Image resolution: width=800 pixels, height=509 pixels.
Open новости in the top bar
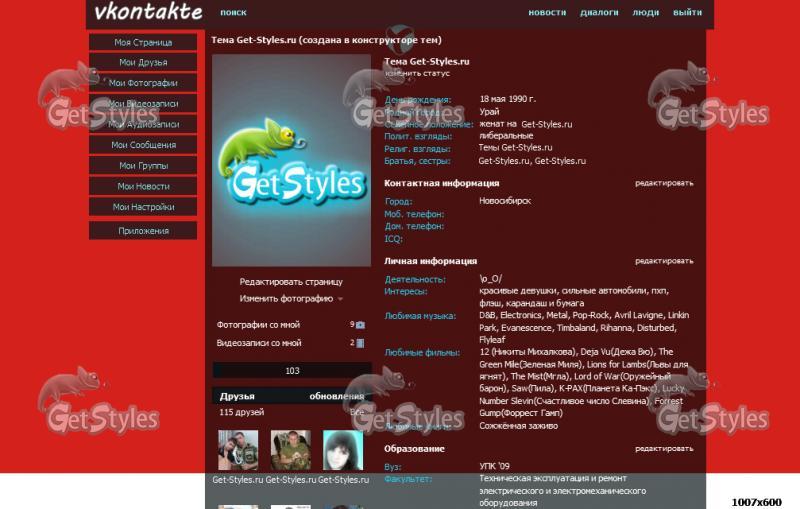coord(547,13)
